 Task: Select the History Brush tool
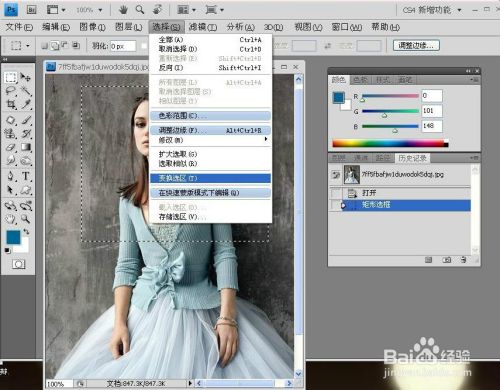coord(26,134)
